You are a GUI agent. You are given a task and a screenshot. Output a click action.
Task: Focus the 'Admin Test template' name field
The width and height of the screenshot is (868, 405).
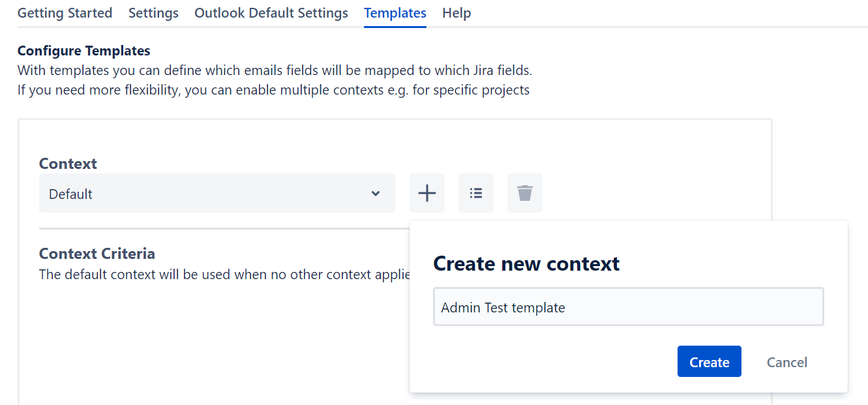pyautogui.click(x=628, y=307)
